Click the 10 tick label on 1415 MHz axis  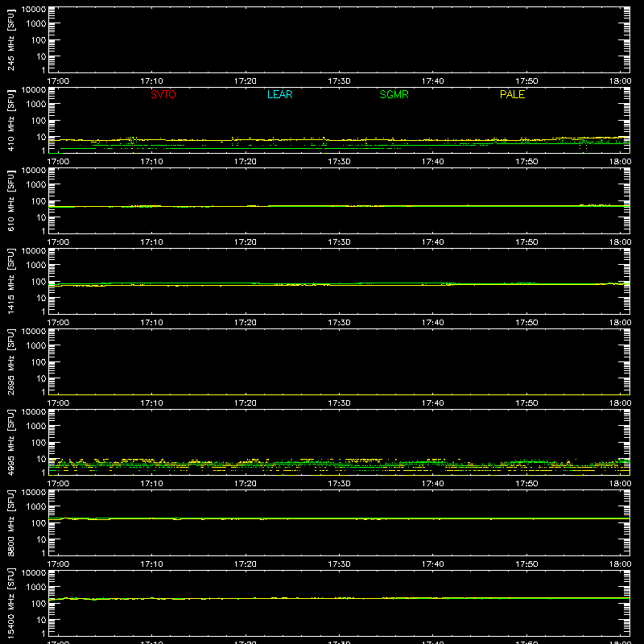tap(41, 298)
